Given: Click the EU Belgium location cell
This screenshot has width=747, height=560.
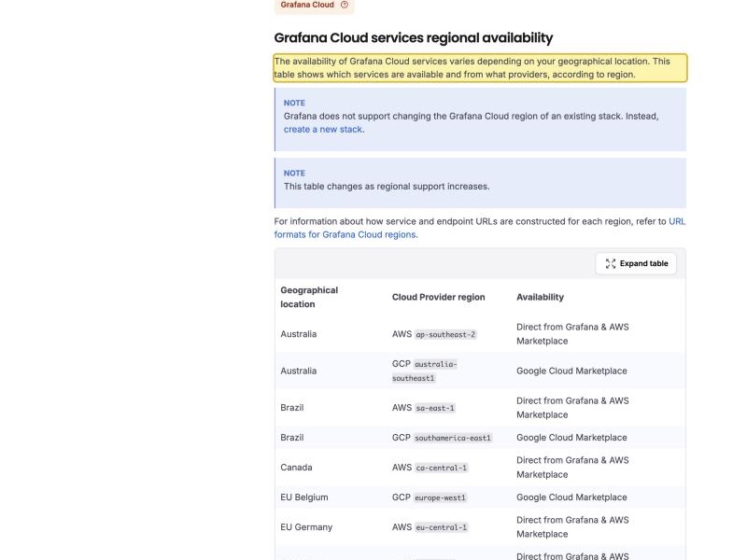Looking at the screenshot, I should pyautogui.click(x=304, y=497).
